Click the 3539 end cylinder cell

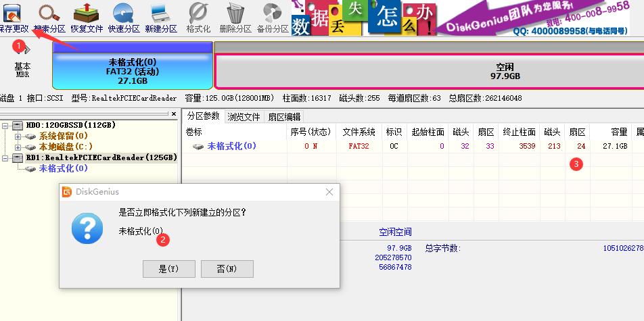coord(519,146)
